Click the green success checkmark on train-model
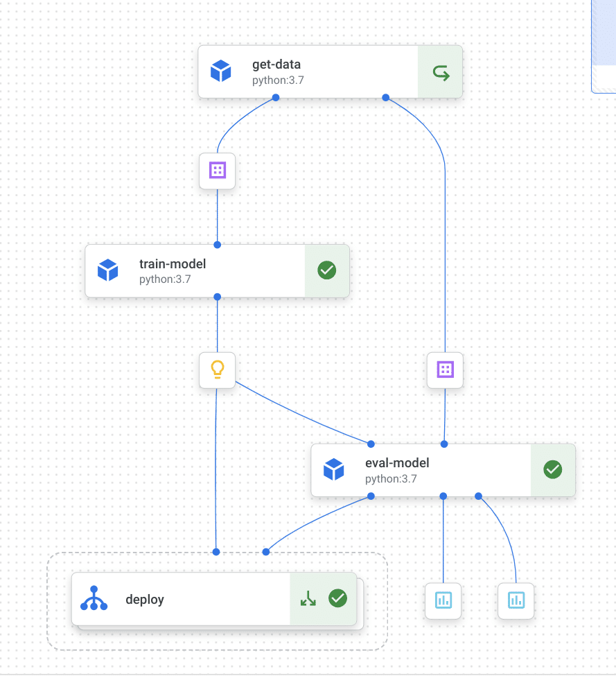The width and height of the screenshot is (616, 678). (327, 270)
